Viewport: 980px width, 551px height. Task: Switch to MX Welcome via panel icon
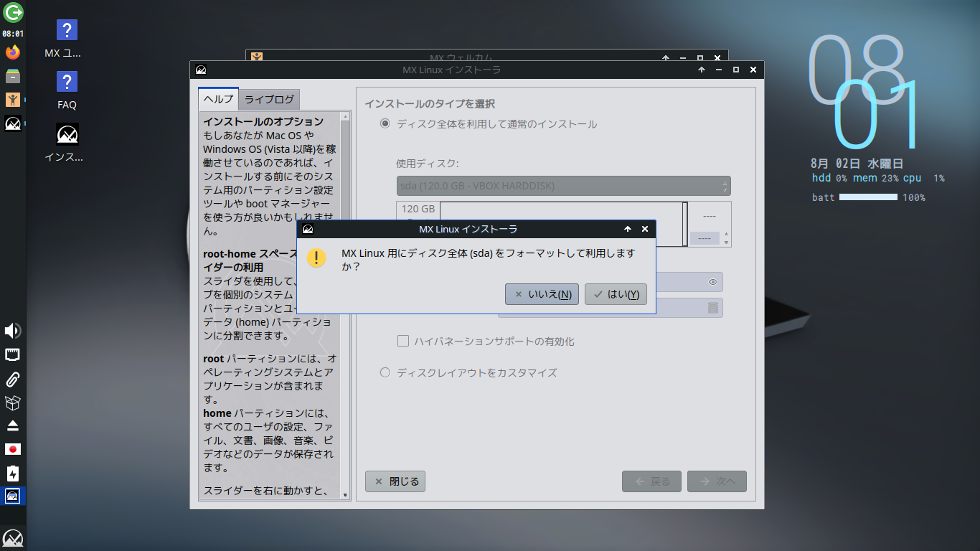click(x=13, y=100)
